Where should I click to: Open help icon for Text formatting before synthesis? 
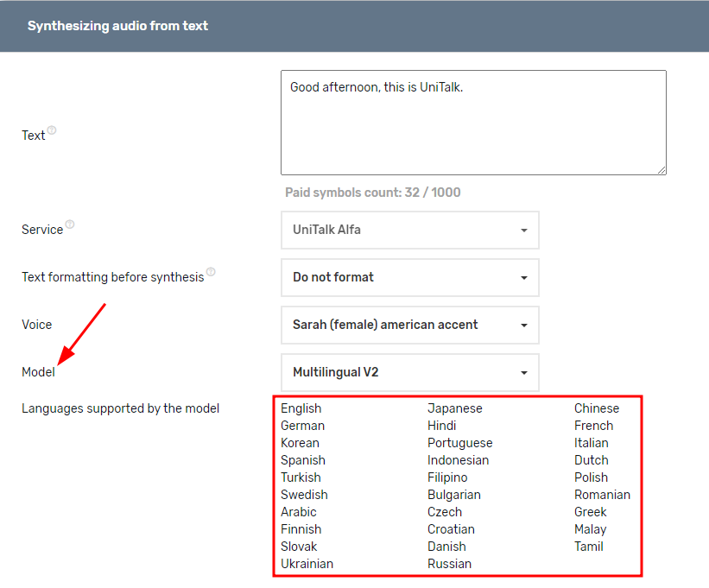(x=211, y=272)
